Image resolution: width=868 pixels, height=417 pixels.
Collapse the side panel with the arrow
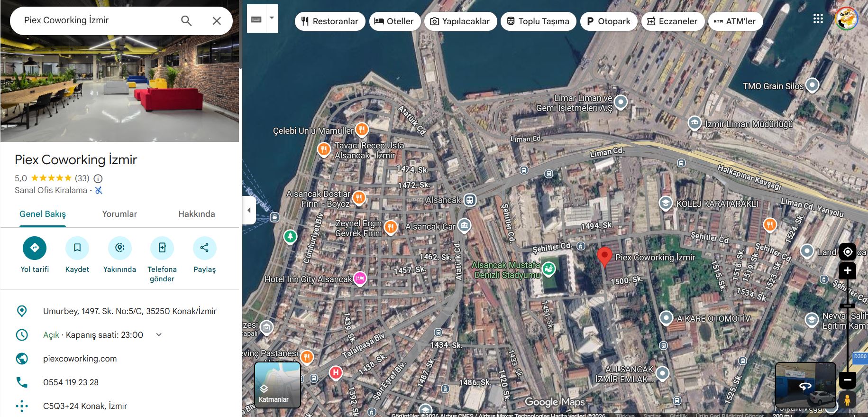pos(249,210)
